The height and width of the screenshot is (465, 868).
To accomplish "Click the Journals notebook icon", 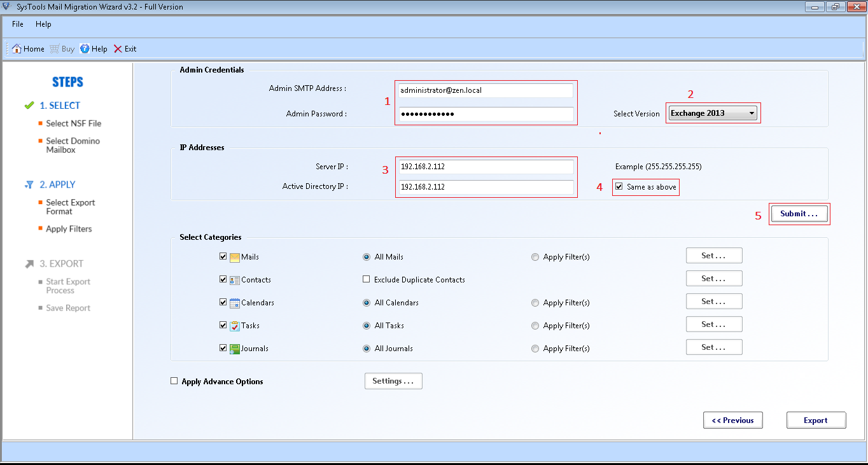I will [x=234, y=349].
